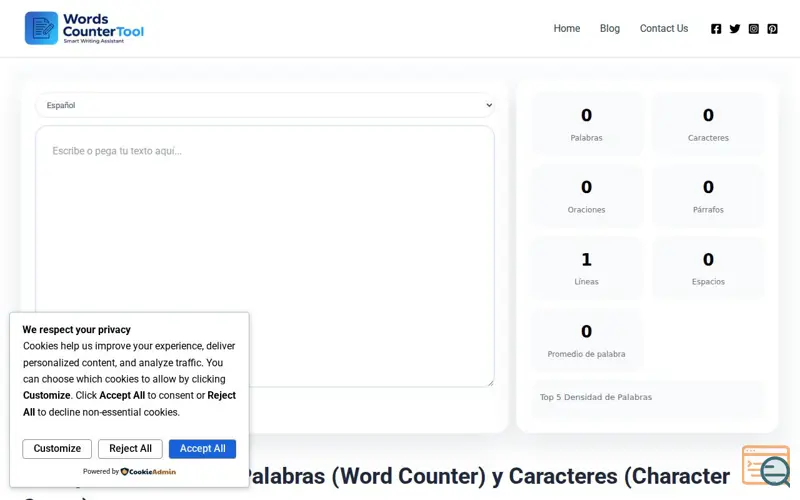Click the Caracteres count card
Viewport: 800px width, 500px height.
708,124
